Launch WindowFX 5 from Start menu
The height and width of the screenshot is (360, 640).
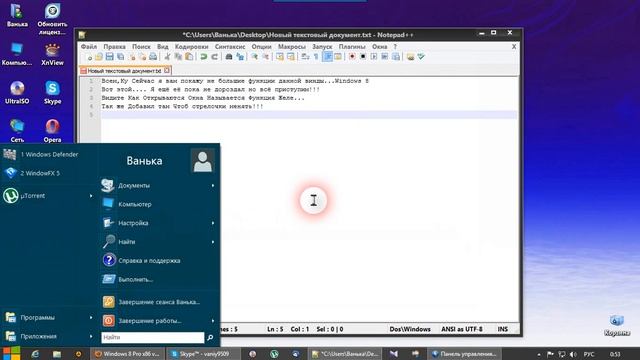tap(48, 173)
